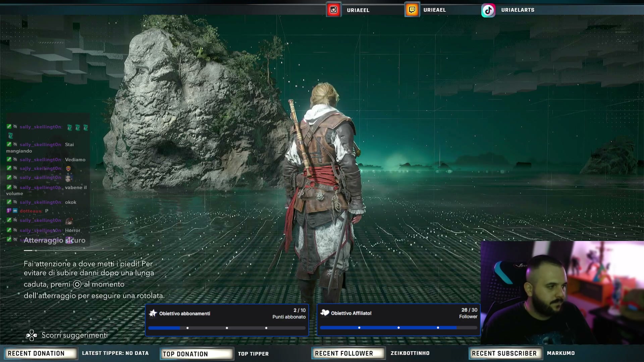Click the Twitch icon in top bar
644x362 pixels.
[x=412, y=10]
